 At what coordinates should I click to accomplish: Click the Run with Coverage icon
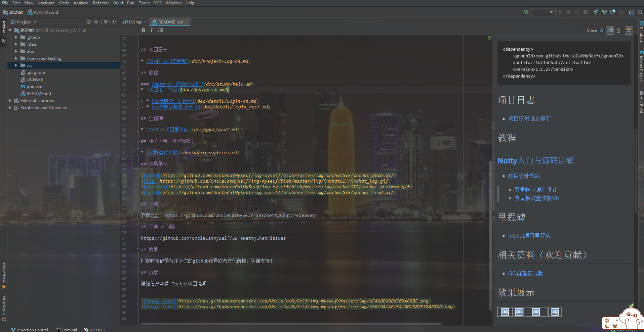tap(577, 12)
